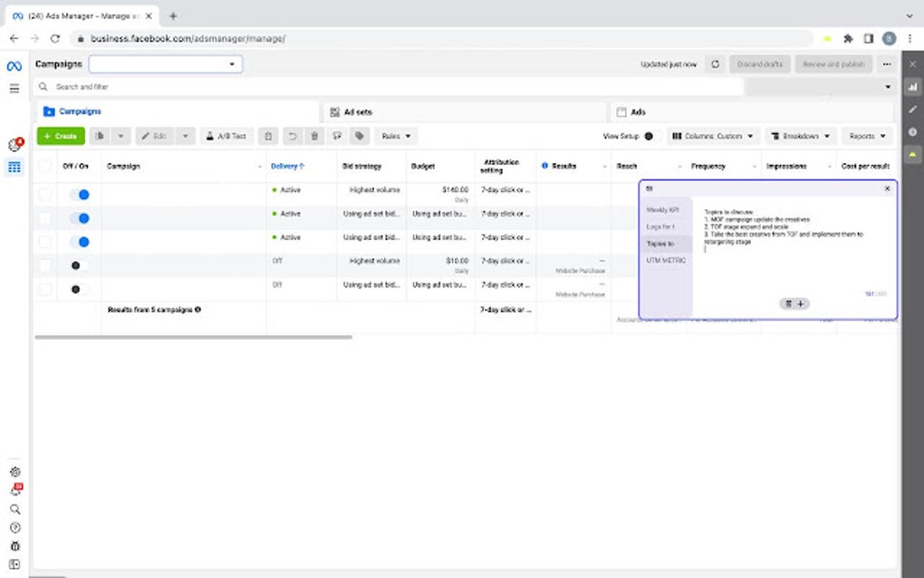924x578 pixels.
Task: Select the UTM METRIC note in popup
Action: pyautogui.click(x=666, y=260)
